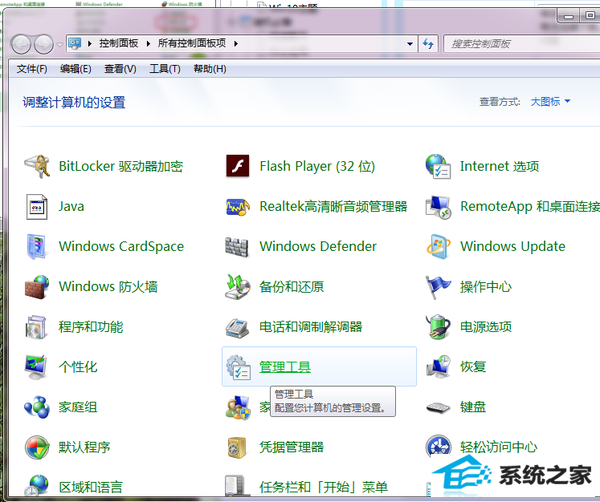Click the 控制面板 breadcrumb segment
Viewport: 600px width, 502px height.
[x=119, y=44]
